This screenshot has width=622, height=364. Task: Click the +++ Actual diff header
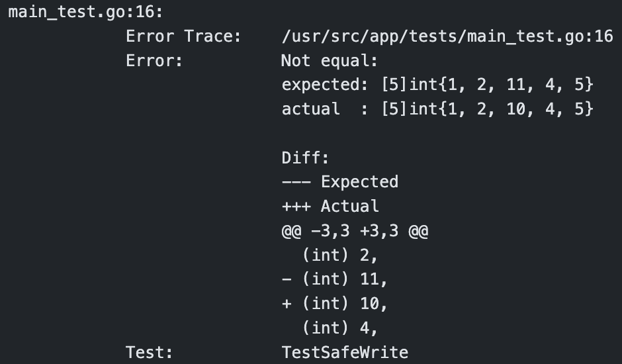point(330,206)
